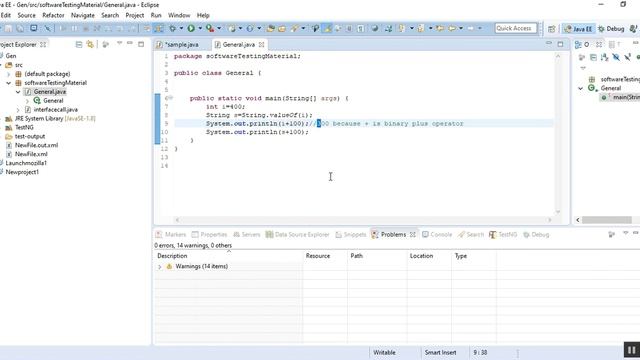Click the Outline view horizontal scrollbar thumb
The width and height of the screenshot is (640, 360).
(607, 220)
